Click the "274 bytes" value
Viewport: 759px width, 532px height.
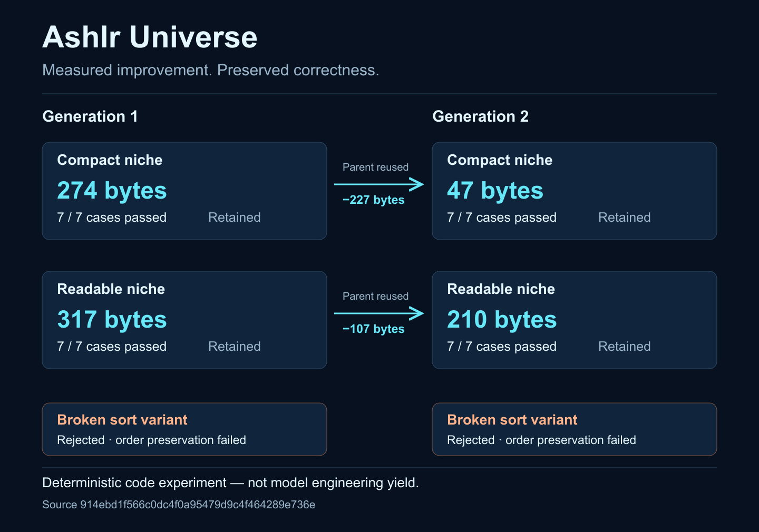[x=112, y=191]
